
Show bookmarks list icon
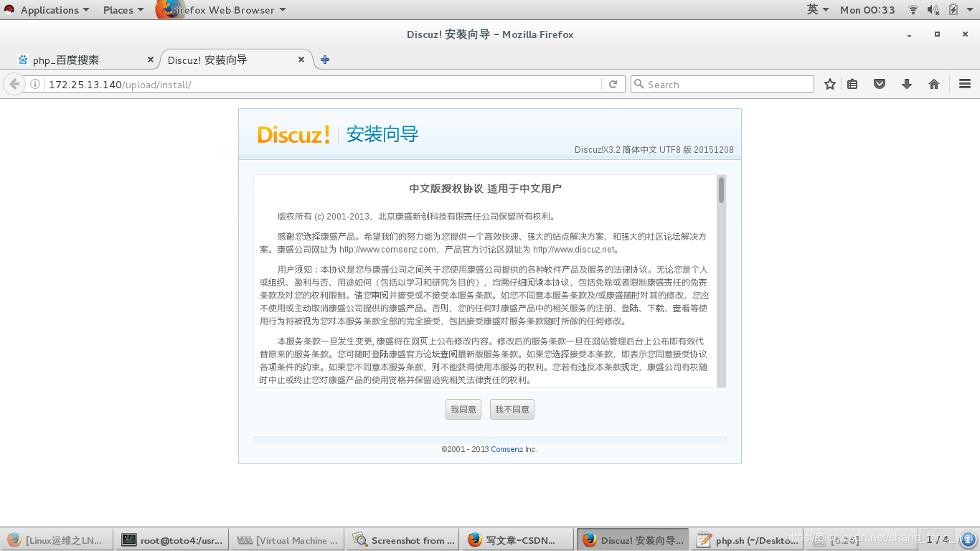(852, 84)
